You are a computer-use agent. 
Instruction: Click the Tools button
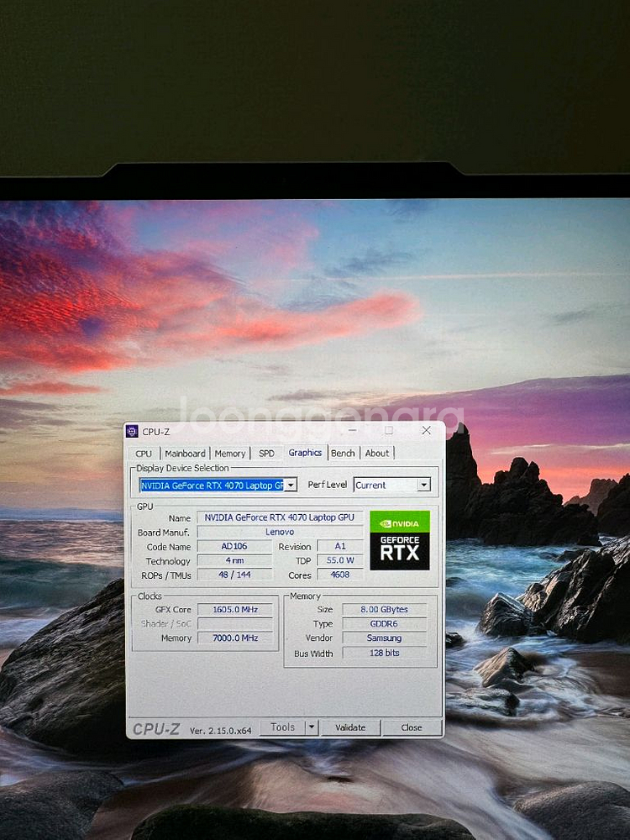click(282, 727)
